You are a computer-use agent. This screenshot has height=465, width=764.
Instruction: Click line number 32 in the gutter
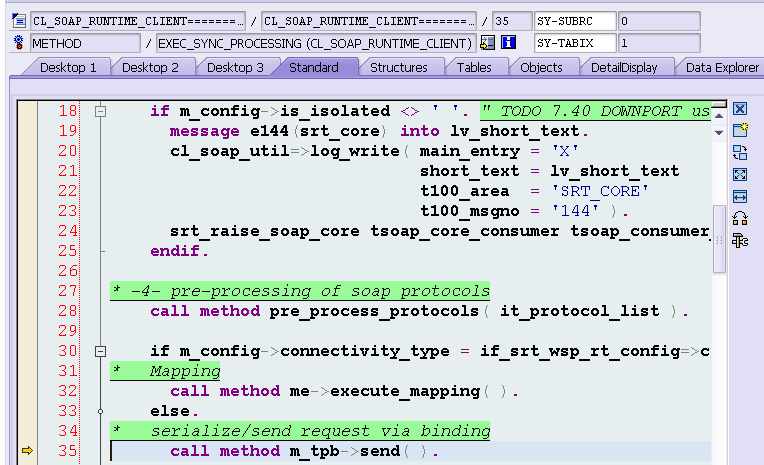tap(67, 391)
